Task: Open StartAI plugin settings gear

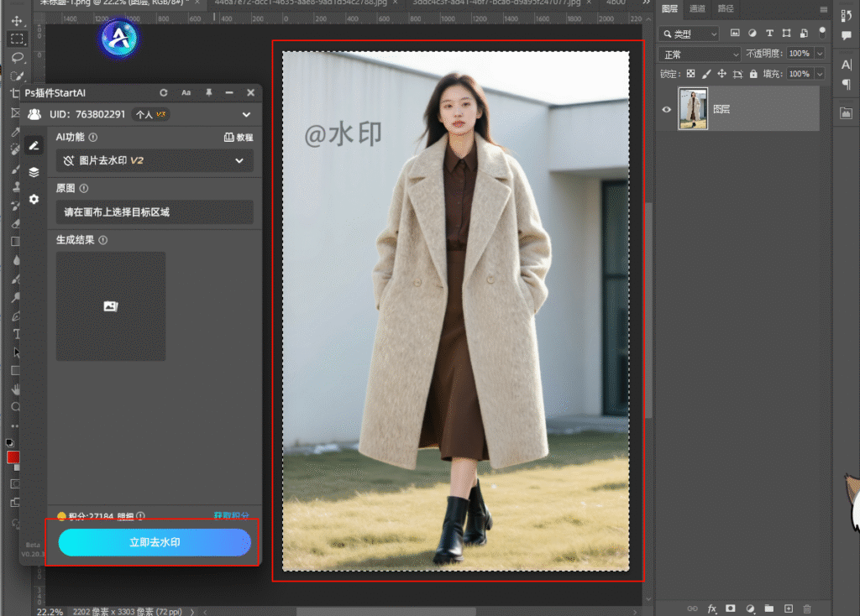Action: (x=34, y=199)
